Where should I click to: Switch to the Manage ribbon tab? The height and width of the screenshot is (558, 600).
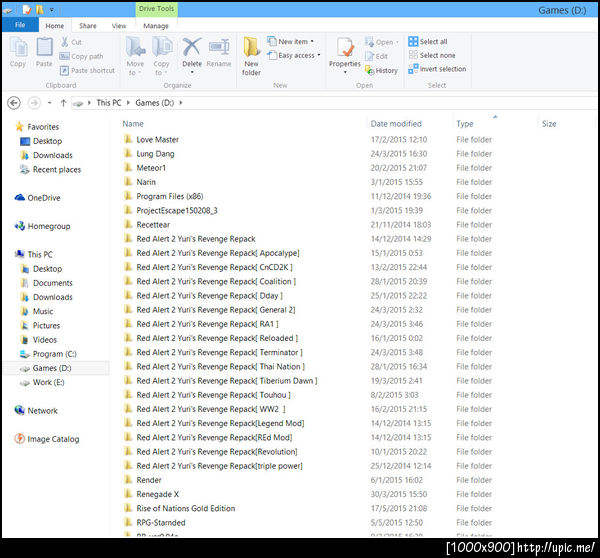156,26
